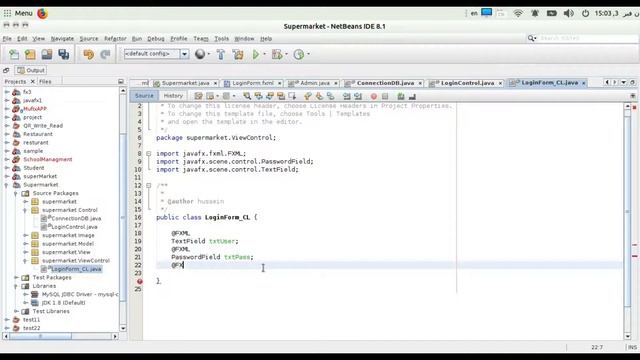Close the LoginForm_CL.java tab
The height and width of the screenshot is (360, 640).
pos(584,83)
